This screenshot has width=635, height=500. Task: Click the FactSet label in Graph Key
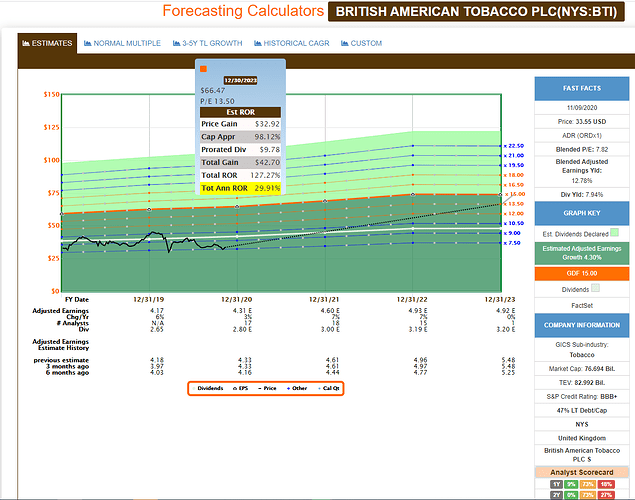click(582, 306)
